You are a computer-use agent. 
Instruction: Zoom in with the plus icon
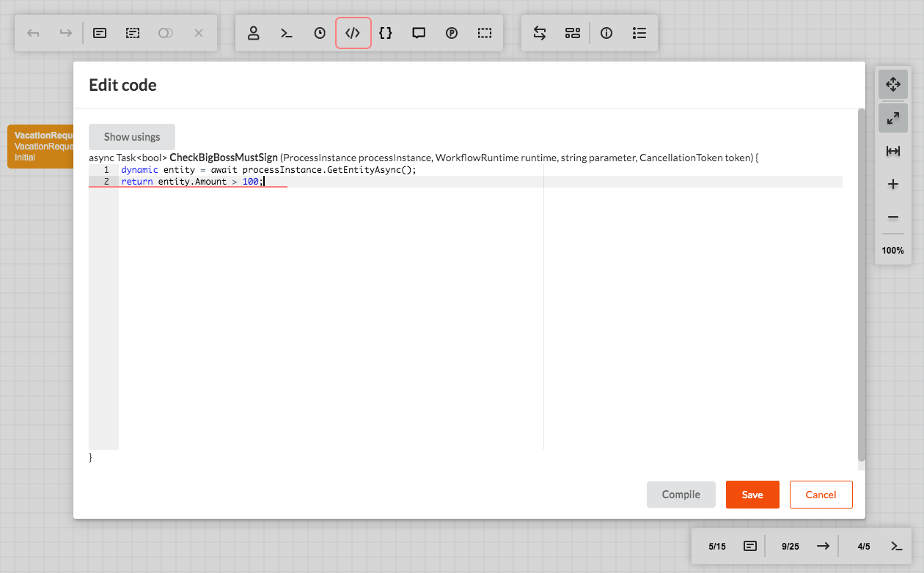tap(893, 184)
